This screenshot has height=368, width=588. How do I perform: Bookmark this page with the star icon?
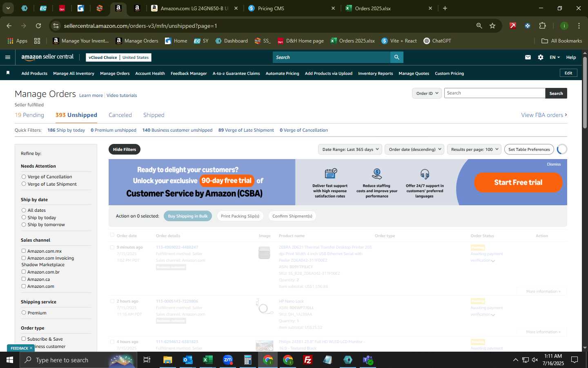pyautogui.click(x=492, y=26)
